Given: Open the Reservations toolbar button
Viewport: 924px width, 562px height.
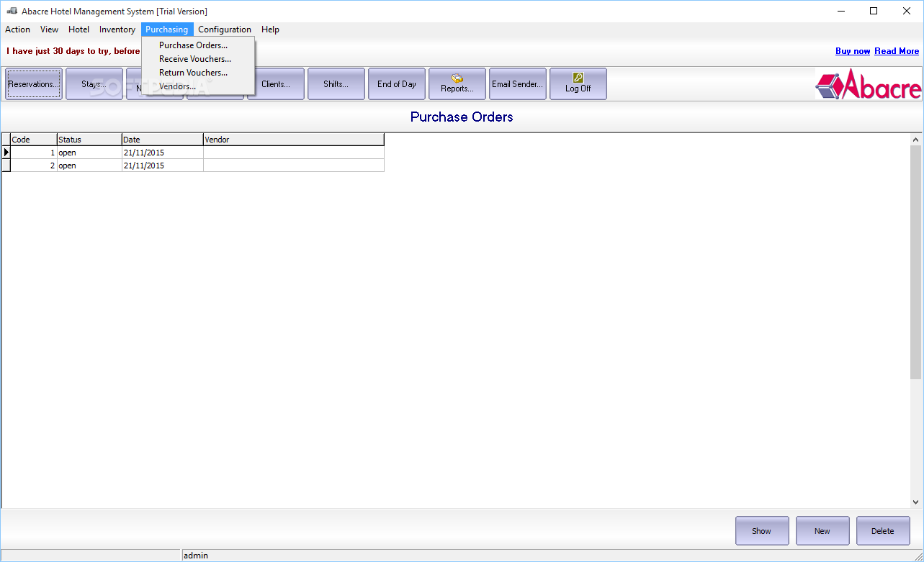Looking at the screenshot, I should pyautogui.click(x=34, y=83).
